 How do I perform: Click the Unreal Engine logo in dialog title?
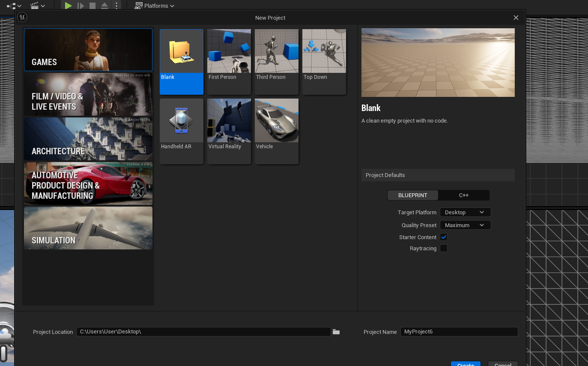(22, 17)
